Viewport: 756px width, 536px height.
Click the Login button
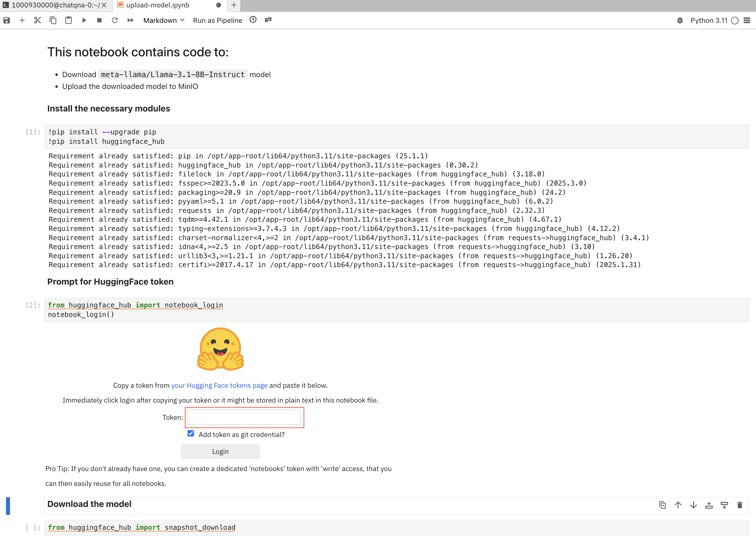tap(220, 451)
